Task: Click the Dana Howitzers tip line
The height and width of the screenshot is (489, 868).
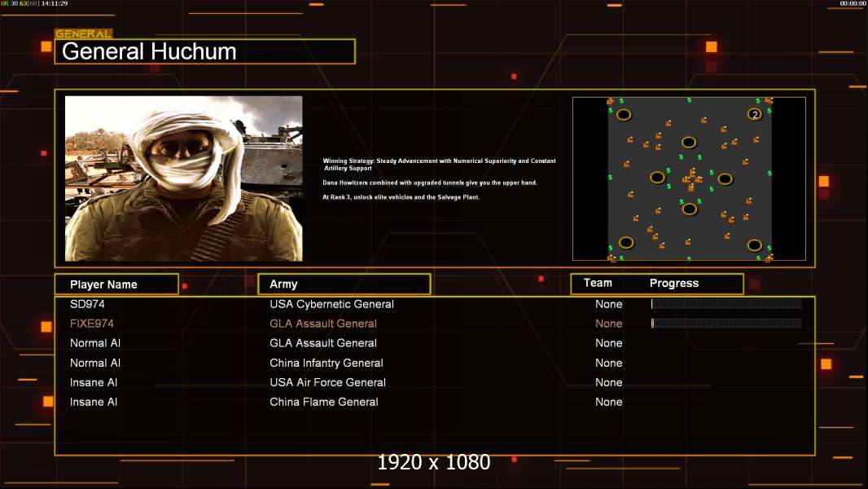Action: tap(430, 183)
